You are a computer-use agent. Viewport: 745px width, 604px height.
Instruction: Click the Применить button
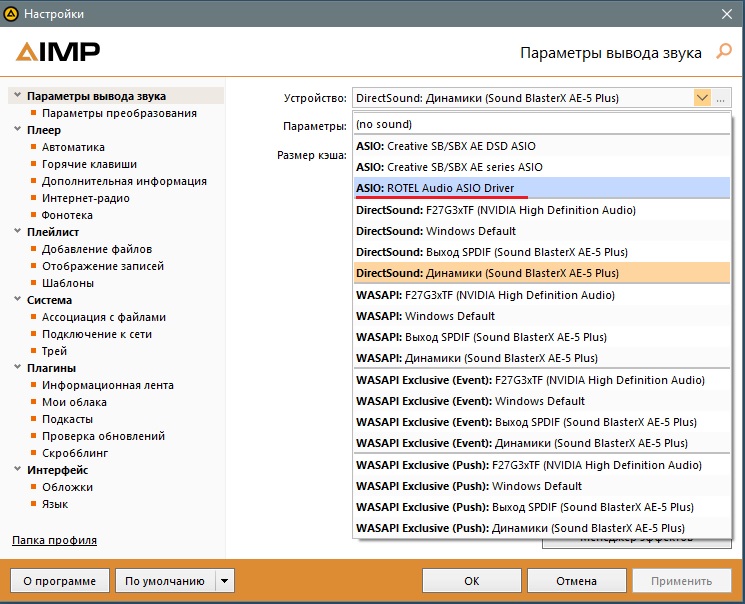[x=681, y=581]
